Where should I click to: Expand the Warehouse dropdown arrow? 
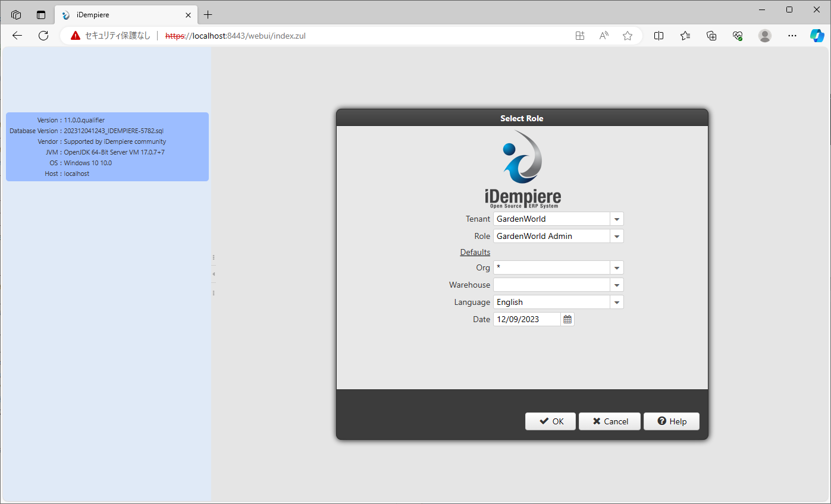click(x=617, y=285)
